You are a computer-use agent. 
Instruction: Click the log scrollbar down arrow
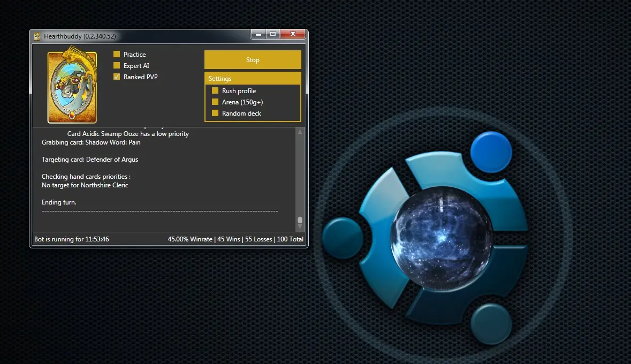(299, 227)
